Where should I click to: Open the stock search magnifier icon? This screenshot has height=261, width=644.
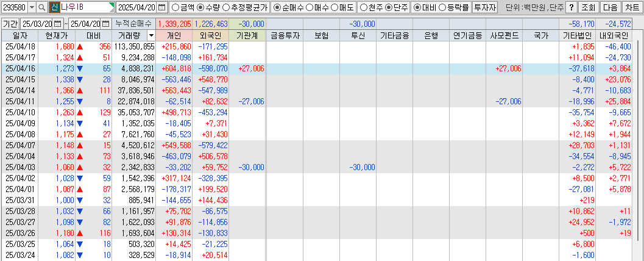click(x=42, y=7)
